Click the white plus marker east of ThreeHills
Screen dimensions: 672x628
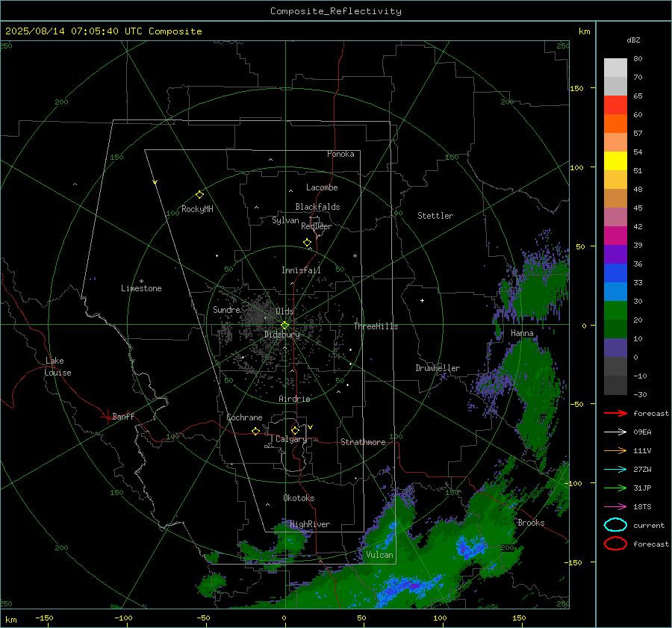click(x=422, y=300)
